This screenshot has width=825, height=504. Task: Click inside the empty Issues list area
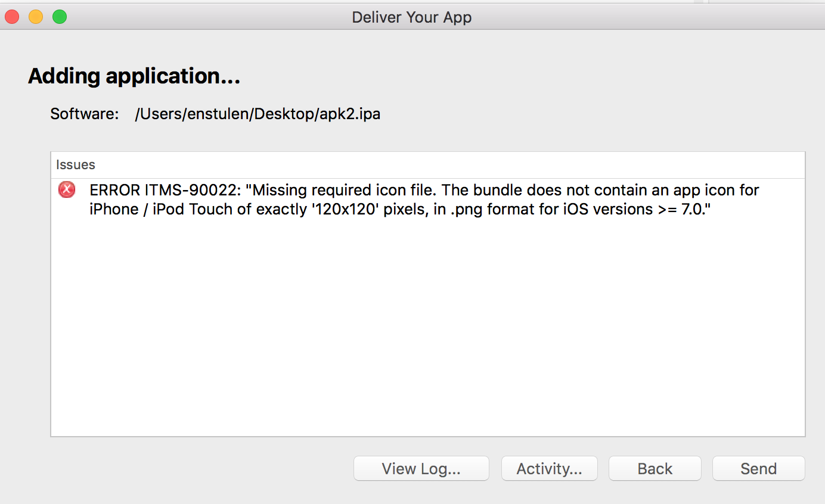pyautogui.click(x=417, y=328)
